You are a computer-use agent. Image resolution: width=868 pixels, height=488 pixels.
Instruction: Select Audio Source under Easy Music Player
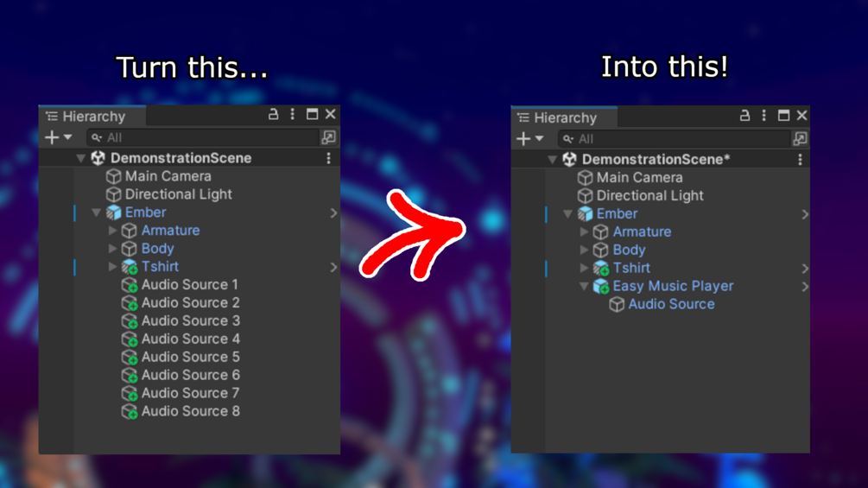click(671, 304)
